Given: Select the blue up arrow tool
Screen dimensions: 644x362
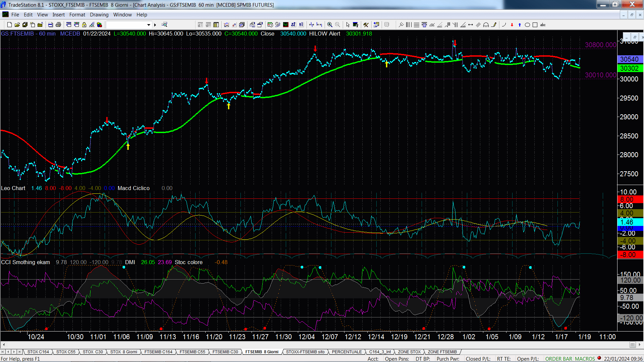Looking at the screenshot, I should (x=520, y=25).
